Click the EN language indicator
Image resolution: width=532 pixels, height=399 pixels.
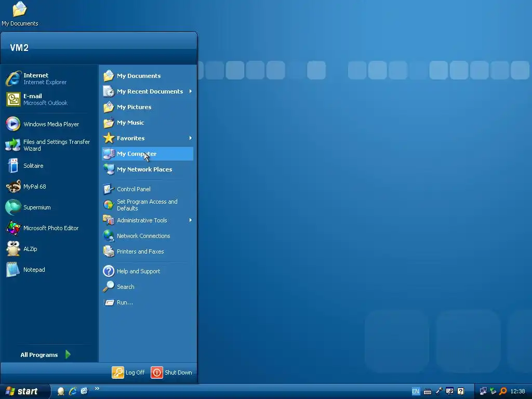coord(415,391)
